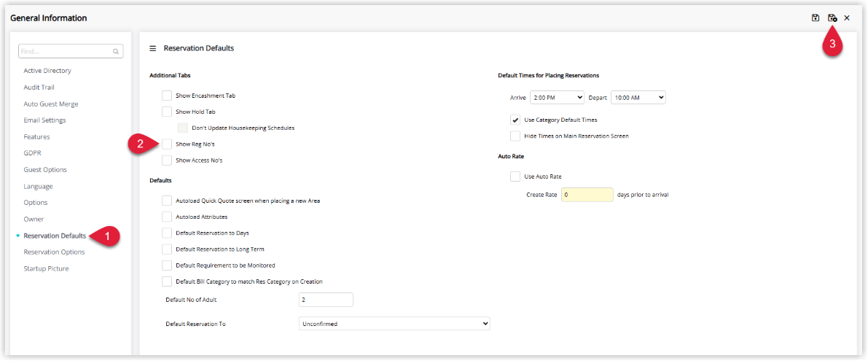The image size is (868, 361).
Task: Select Reservation Defaults in sidebar
Action: 55,236
